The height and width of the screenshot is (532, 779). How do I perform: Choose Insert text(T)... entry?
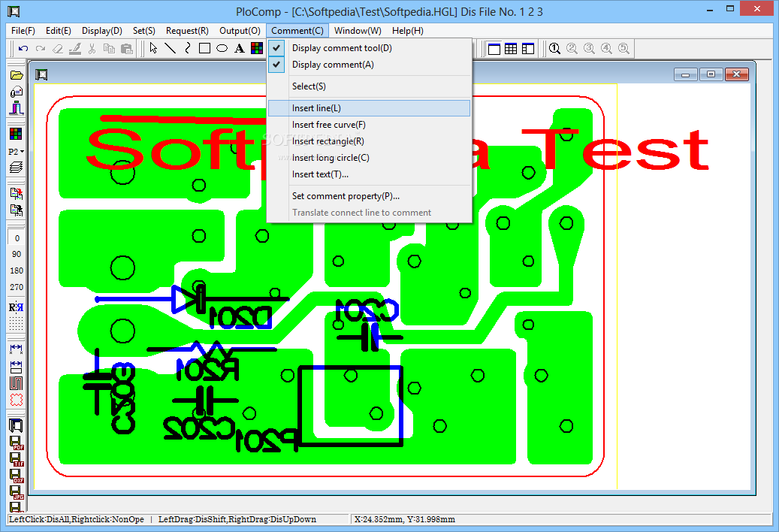[x=369, y=174]
